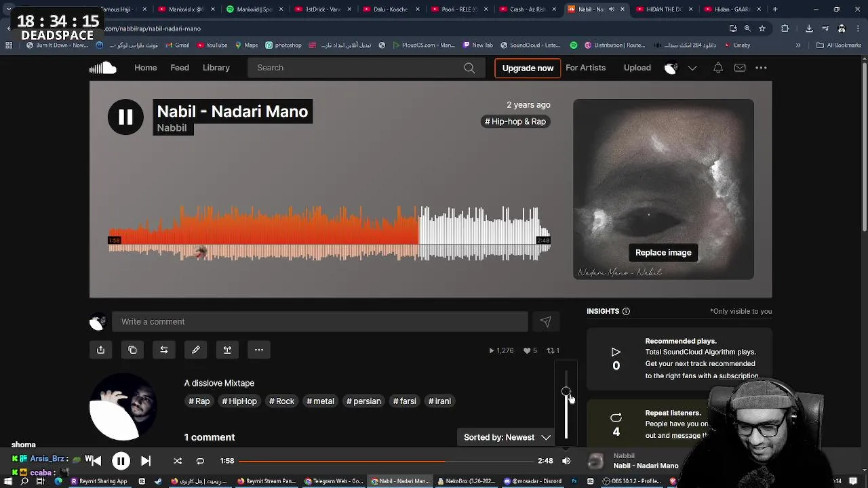
Task: Open the Nabbil artist link under title
Action: (172, 127)
